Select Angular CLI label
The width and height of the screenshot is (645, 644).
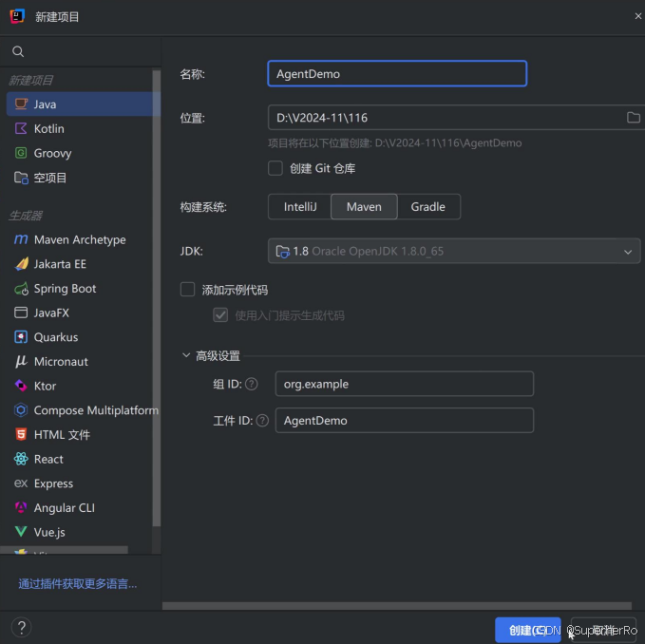(65, 508)
